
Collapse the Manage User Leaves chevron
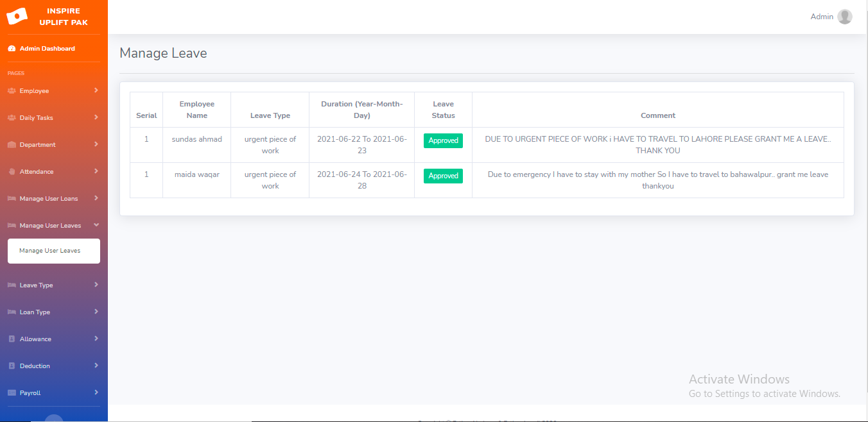click(x=96, y=225)
